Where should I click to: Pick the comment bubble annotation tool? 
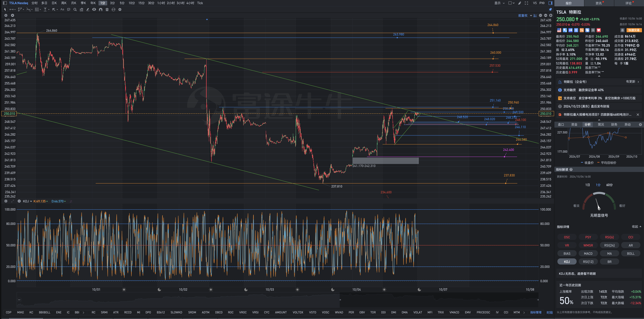(69, 9)
